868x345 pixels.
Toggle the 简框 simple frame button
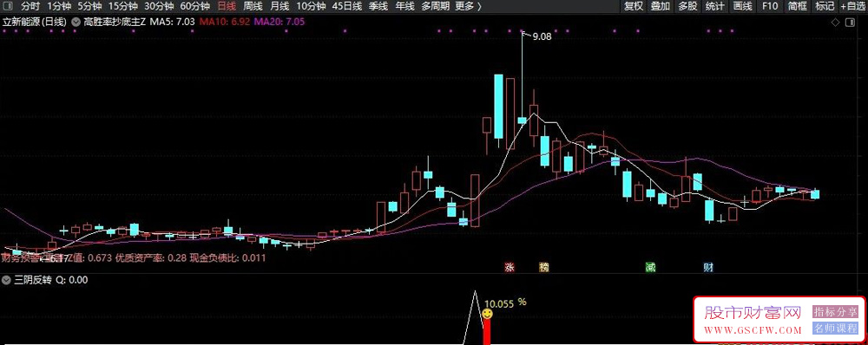pos(797,7)
